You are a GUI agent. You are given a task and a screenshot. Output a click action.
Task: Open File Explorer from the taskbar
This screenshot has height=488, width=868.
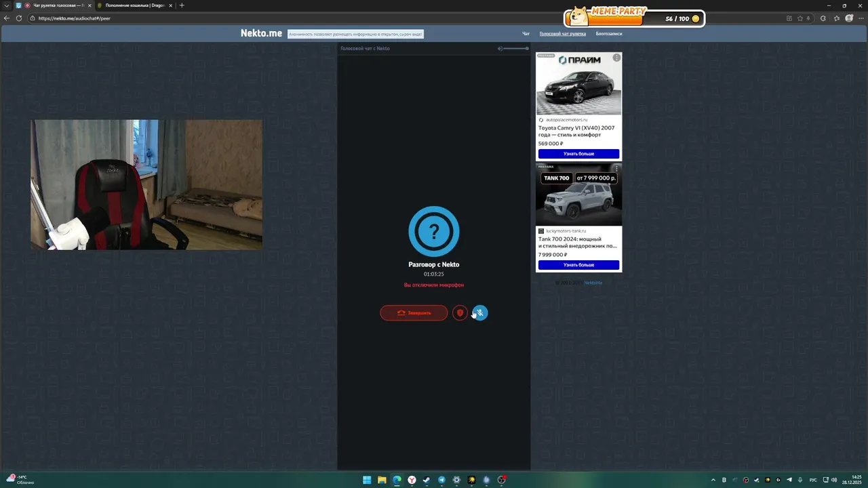pos(382,480)
